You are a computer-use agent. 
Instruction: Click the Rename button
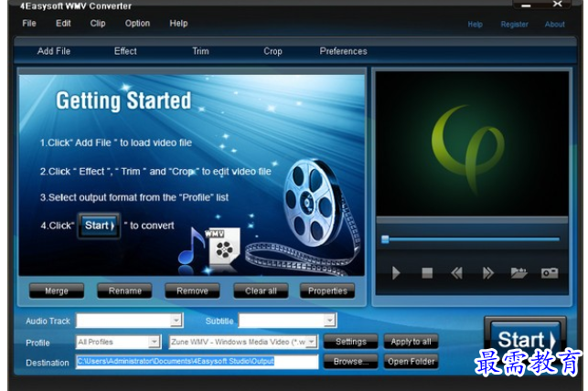pos(125,291)
